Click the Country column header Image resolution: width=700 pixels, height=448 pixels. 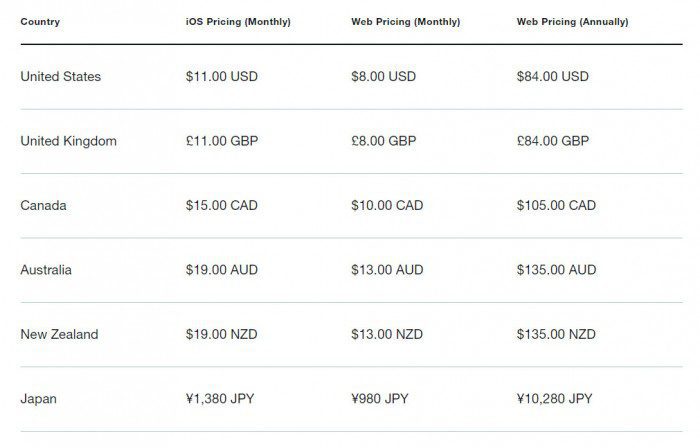[x=39, y=22]
